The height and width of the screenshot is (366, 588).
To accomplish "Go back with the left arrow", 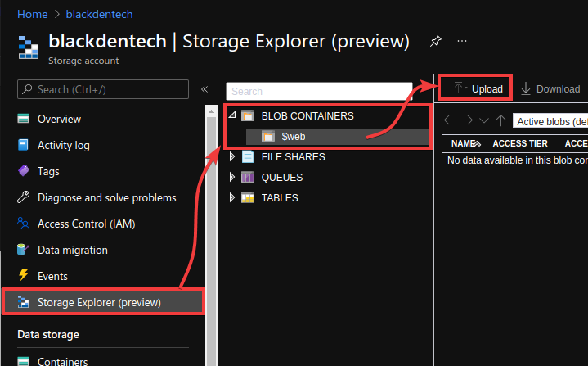I will point(449,120).
